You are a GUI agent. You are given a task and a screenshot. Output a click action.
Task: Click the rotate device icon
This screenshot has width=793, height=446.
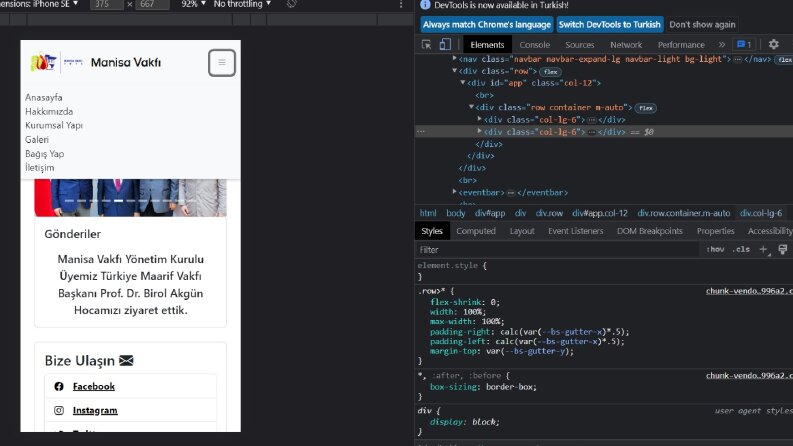[x=291, y=4]
